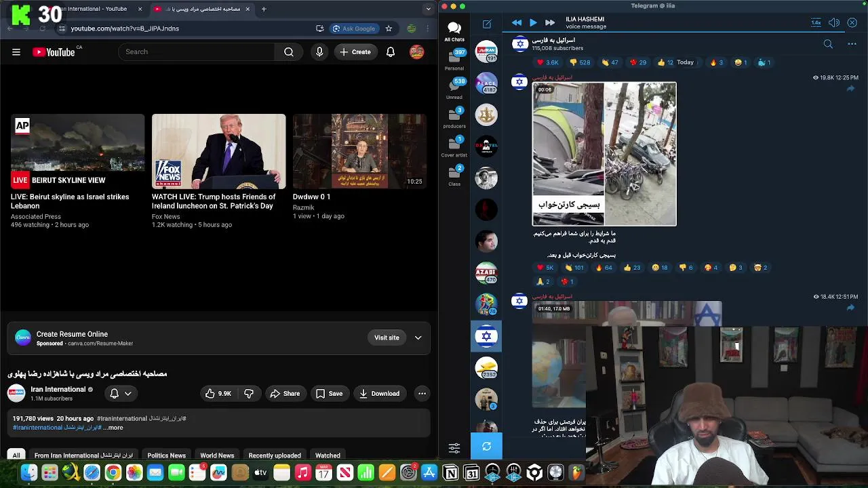Toggle the thumbs-up 23 reaction on the tent post

[x=632, y=268]
